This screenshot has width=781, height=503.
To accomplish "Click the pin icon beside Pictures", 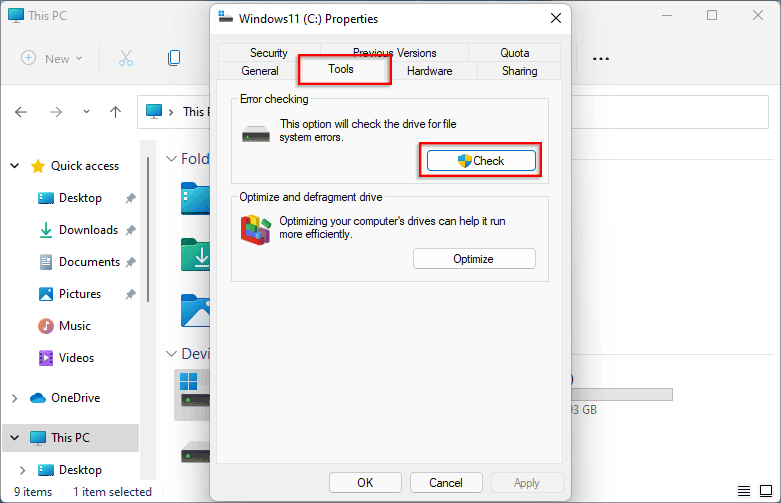I will [130, 294].
